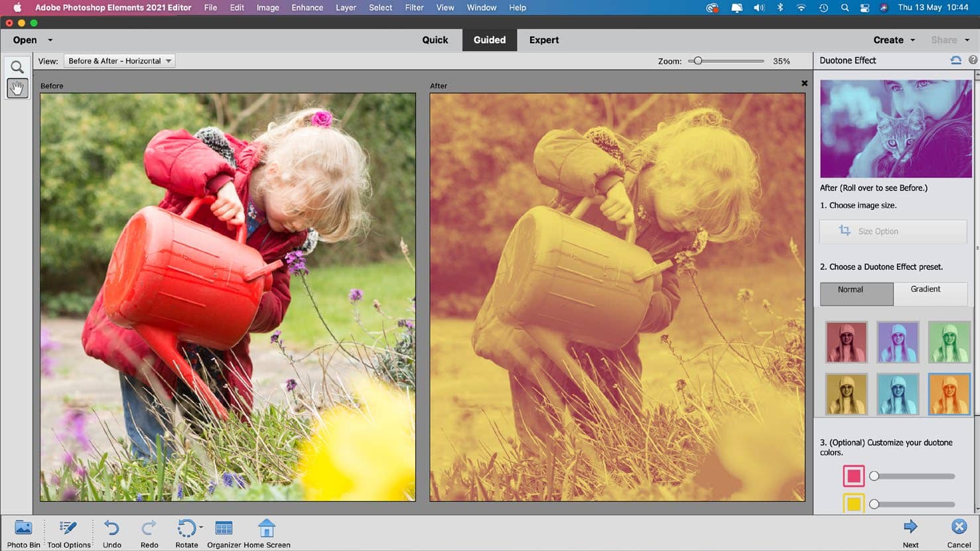Select the Zoom magnifier tool
The height and width of the screenshot is (551, 980).
tap(17, 66)
